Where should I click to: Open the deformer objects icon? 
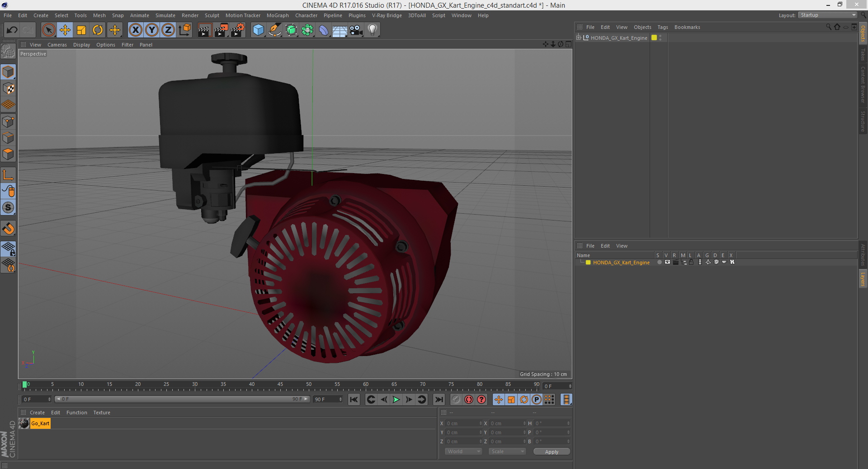pyautogui.click(x=324, y=30)
